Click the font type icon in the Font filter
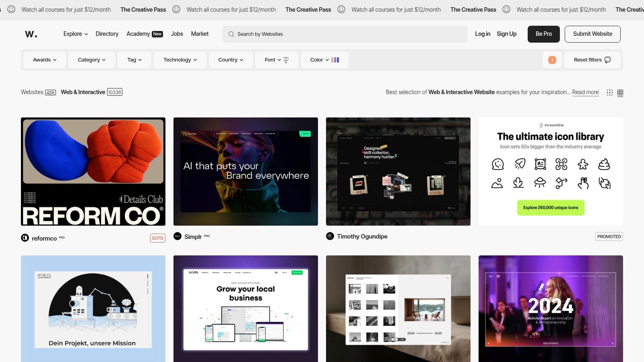Viewport: 644px width, 362px height. 286,60
